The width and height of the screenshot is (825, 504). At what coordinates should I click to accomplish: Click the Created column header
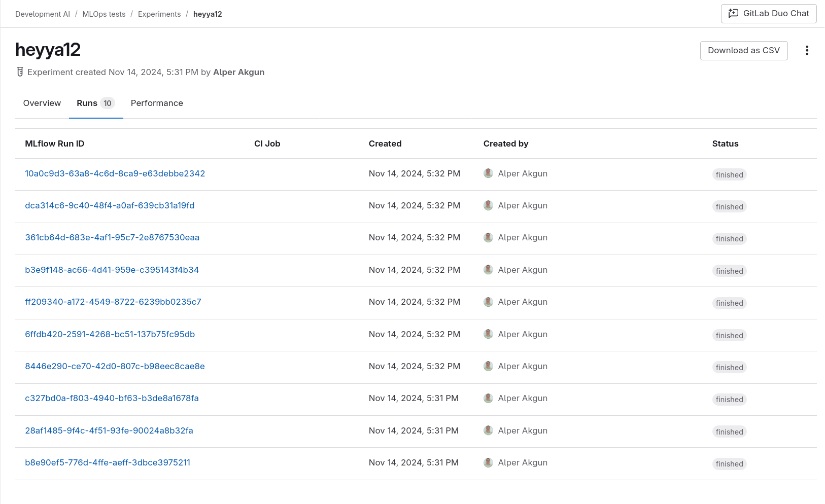(x=385, y=143)
